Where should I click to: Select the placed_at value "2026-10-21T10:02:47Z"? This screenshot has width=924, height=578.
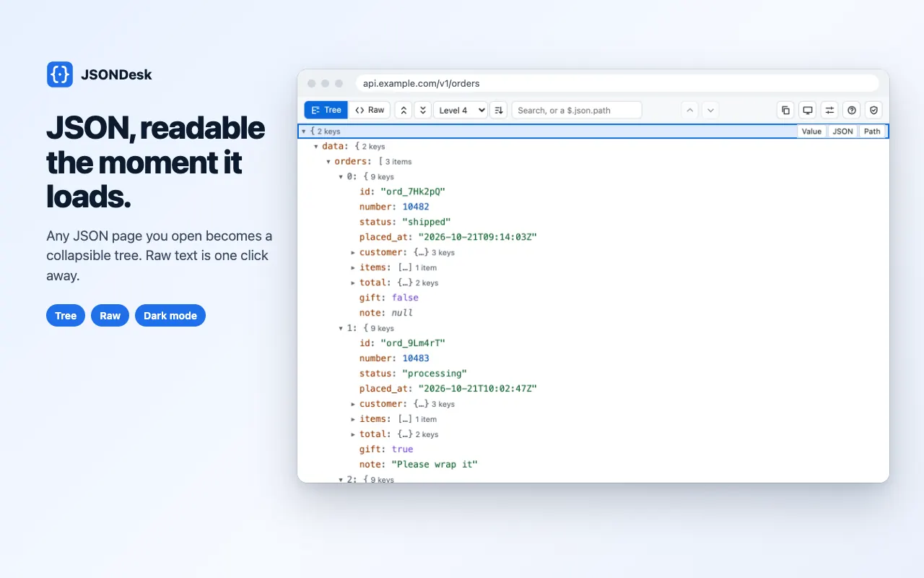pyautogui.click(x=477, y=389)
